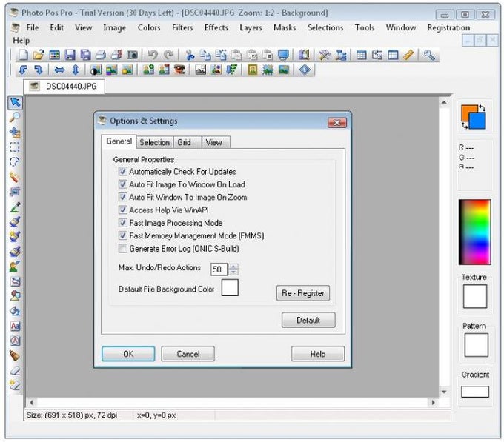Viewport: 504px width, 442px height.
Task: Click the rotate left arrow icon
Action: 23,70
